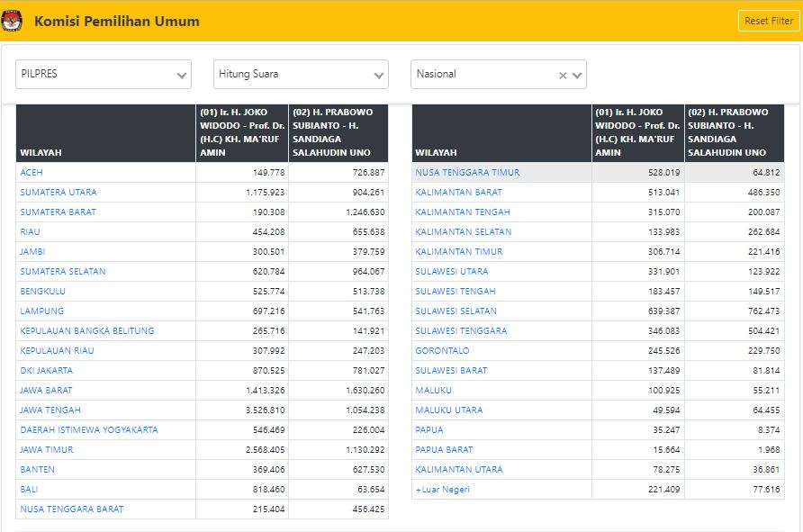Open the BALI link

click(x=29, y=490)
